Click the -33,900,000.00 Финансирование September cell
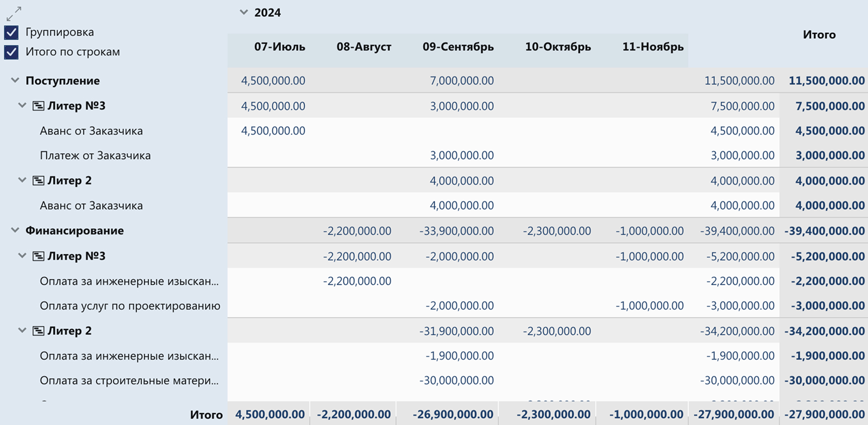 [457, 231]
